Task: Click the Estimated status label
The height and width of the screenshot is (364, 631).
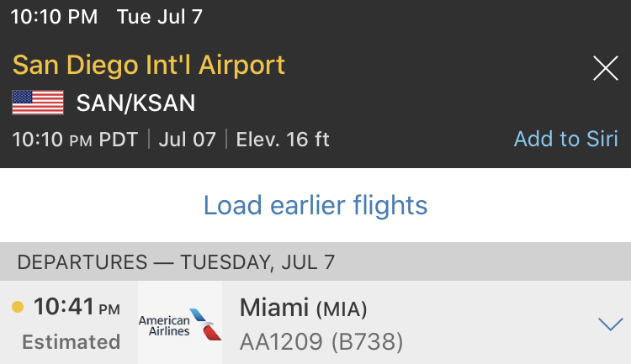Action: coord(72,342)
